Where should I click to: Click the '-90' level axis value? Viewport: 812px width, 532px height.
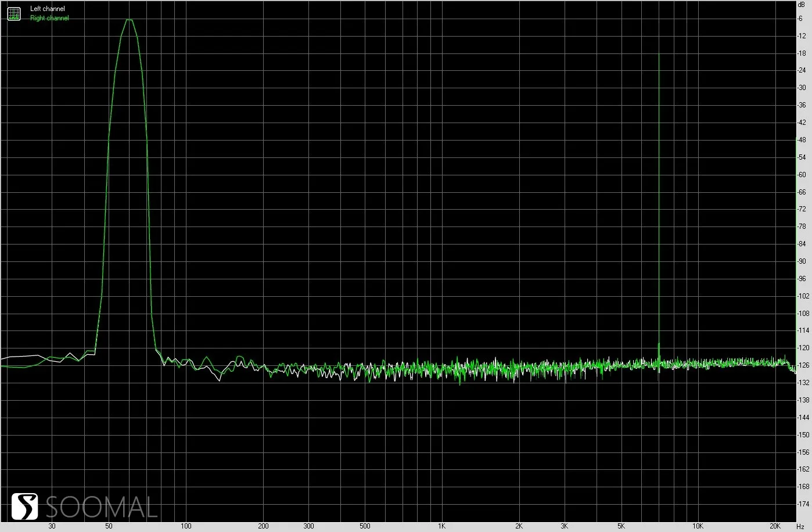[x=802, y=261]
